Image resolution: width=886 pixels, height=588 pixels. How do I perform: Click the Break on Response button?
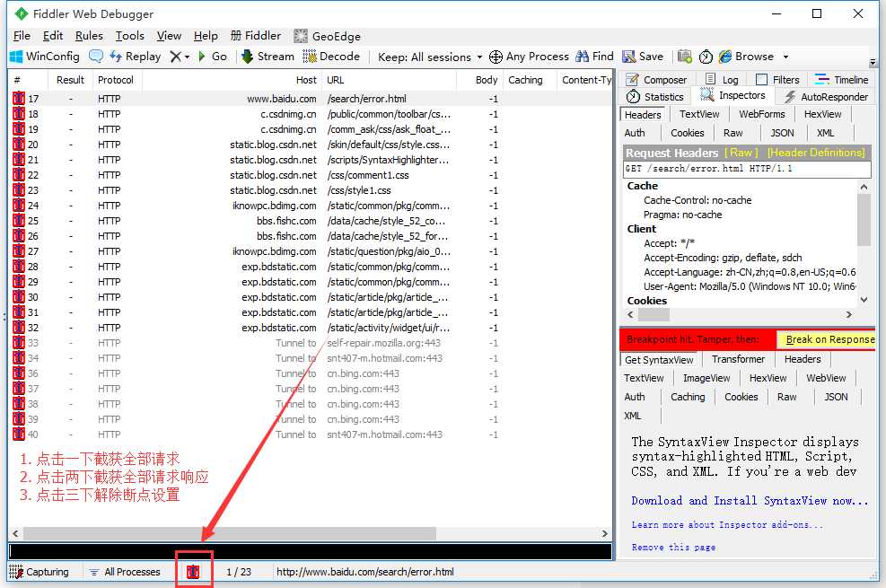pyautogui.click(x=826, y=339)
